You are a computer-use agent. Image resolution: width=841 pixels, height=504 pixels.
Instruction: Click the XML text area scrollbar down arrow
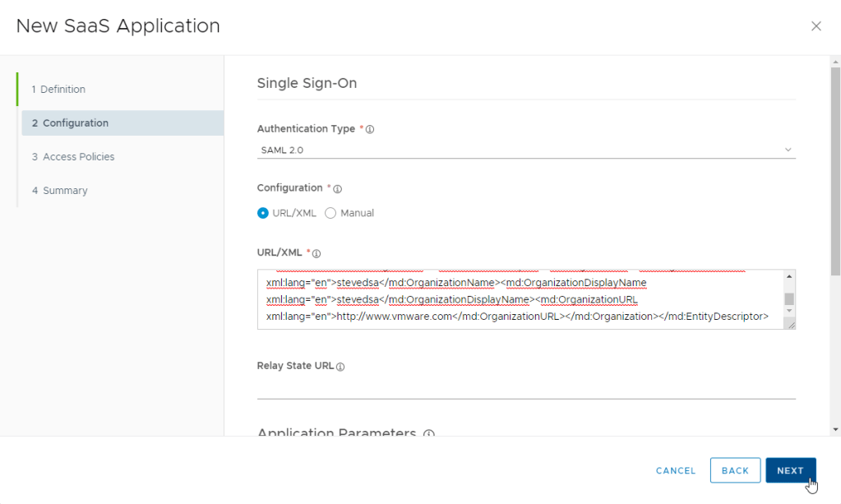[789, 312]
